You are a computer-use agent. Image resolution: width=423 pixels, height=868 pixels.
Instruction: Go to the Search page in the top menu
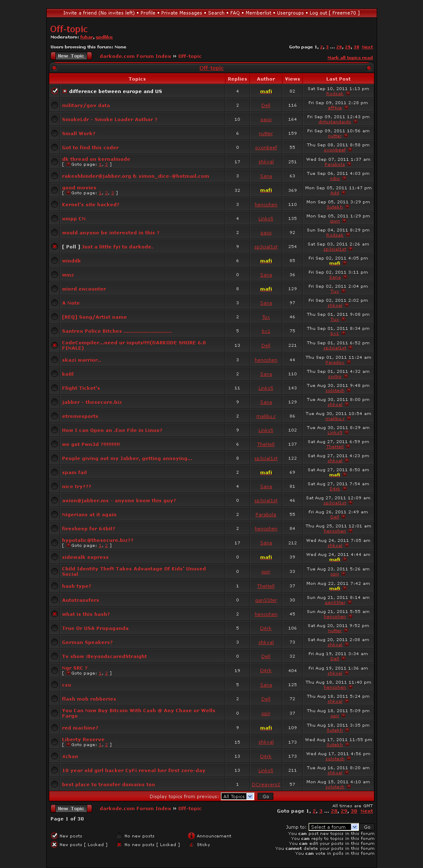pyautogui.click(x=216, y=13)
